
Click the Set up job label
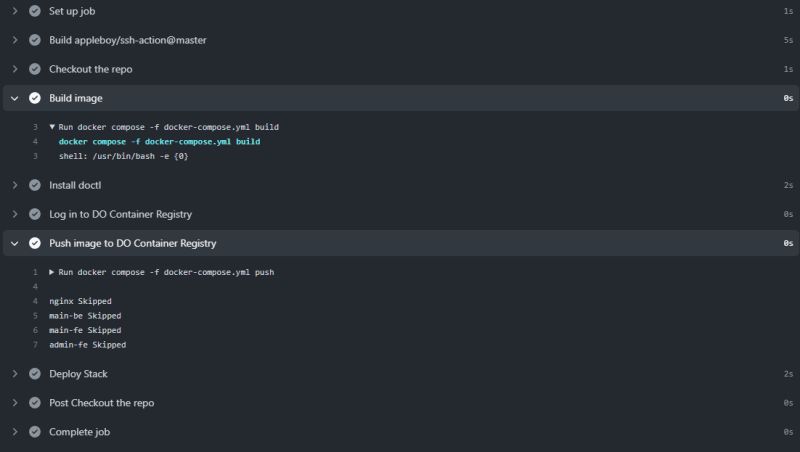[x=72, y=11]
